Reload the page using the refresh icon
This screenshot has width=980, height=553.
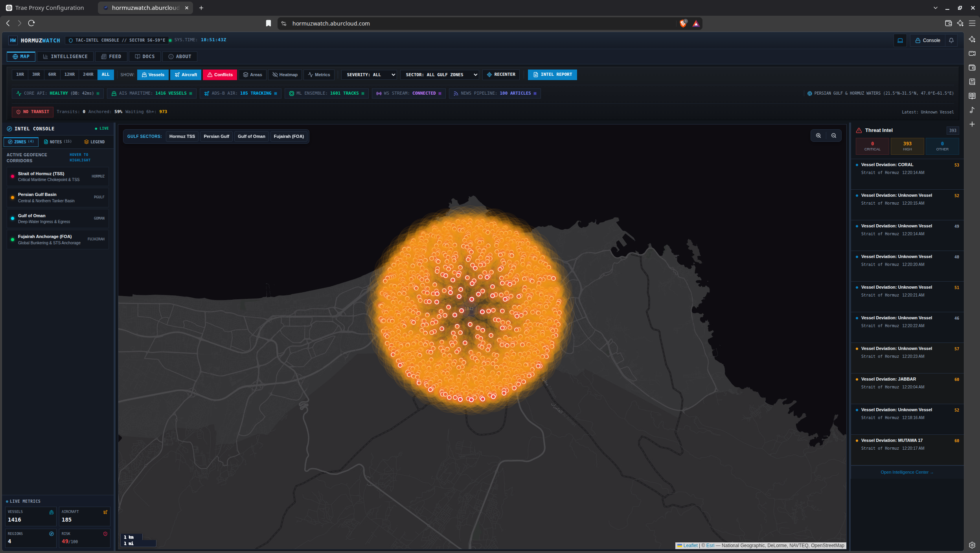click(x=31, y=23)
